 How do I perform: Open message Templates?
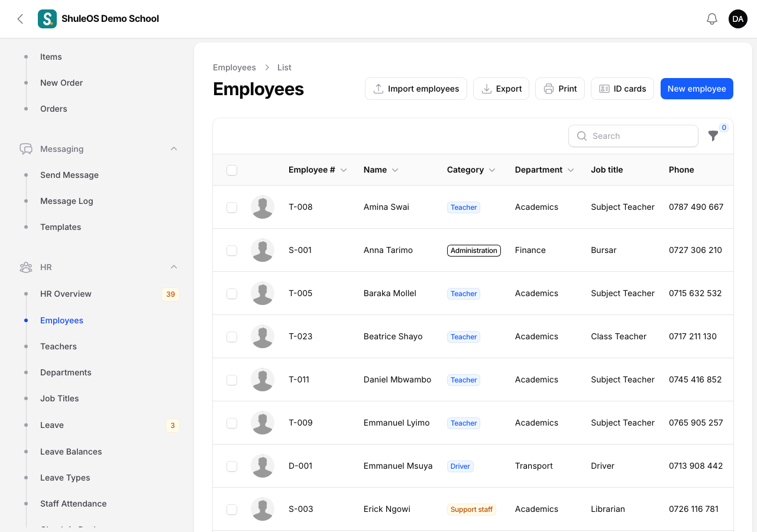click(x=60, y=227)
